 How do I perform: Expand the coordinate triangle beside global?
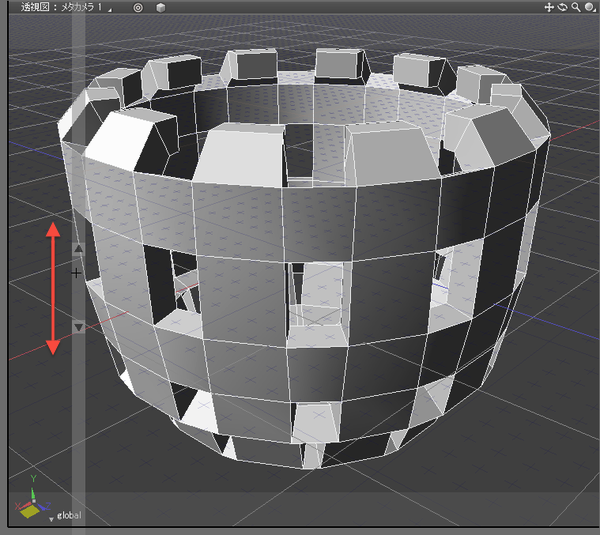point(51,519)
